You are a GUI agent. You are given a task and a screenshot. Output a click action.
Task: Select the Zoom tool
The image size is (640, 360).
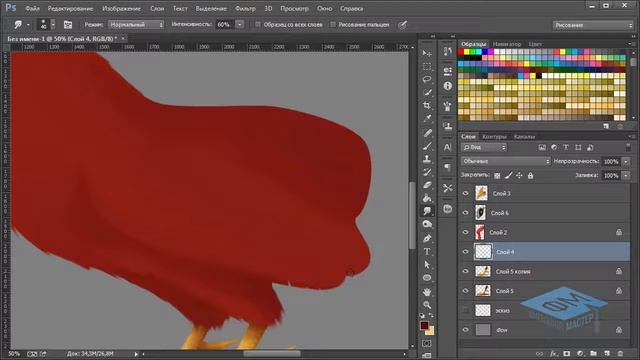click(x=427, y=305)
